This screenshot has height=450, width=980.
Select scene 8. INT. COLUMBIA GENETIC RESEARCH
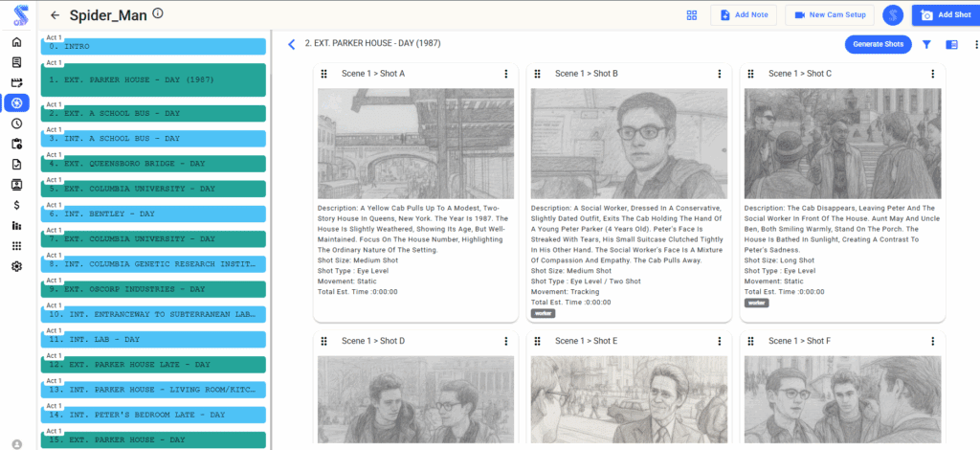[153, 263]
